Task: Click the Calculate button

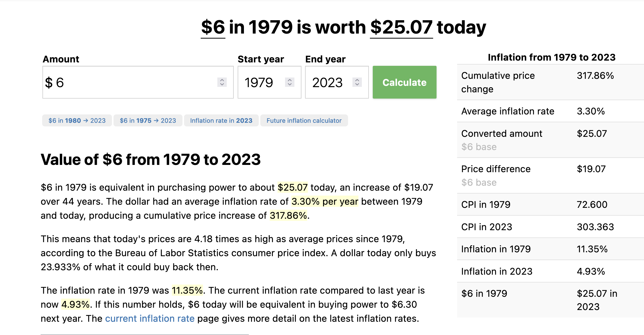Action: click(404, 82)
